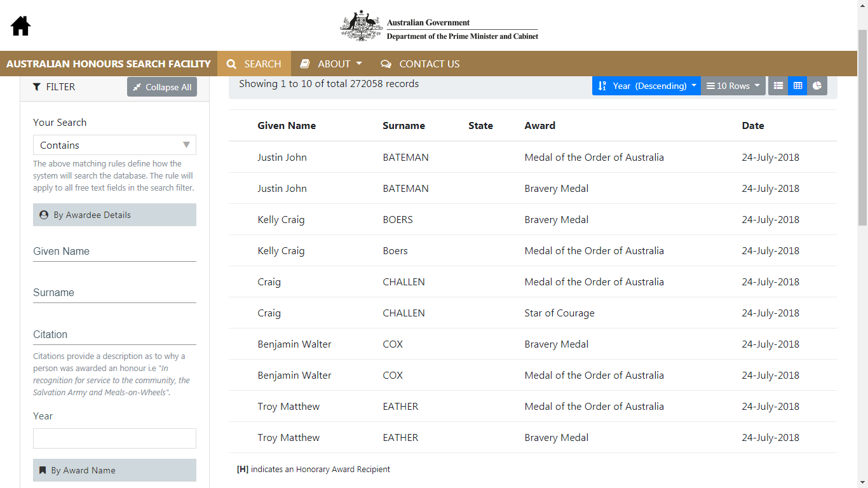Open the Year (Descending) sort dropdown

(x=646, y=86)
